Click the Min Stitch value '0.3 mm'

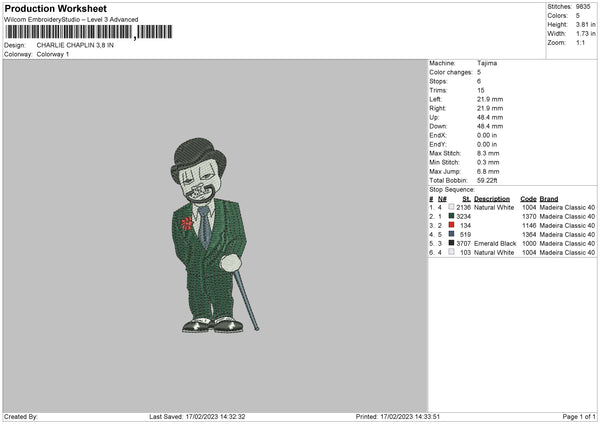click(488, 163)
